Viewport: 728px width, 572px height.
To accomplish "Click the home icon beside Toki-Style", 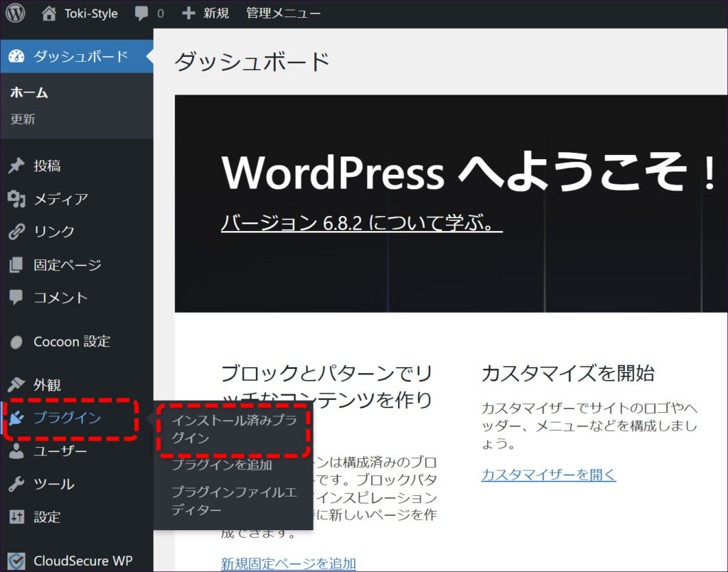I will point(49,14).
